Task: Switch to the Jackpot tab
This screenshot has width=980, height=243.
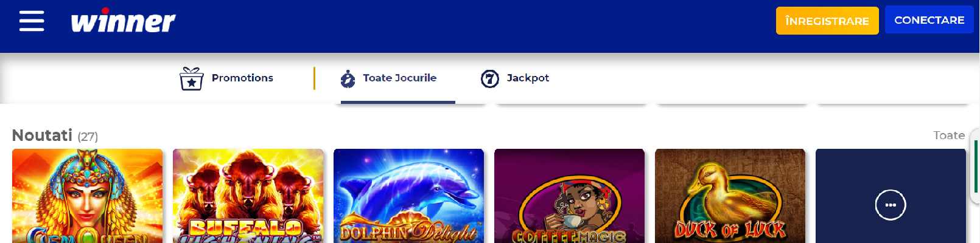Action: coord(515,78)
